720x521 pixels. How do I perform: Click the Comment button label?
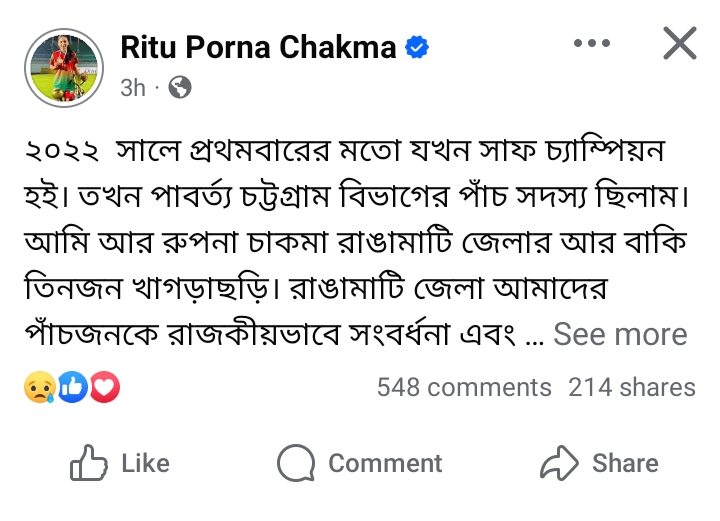point(385,463)
